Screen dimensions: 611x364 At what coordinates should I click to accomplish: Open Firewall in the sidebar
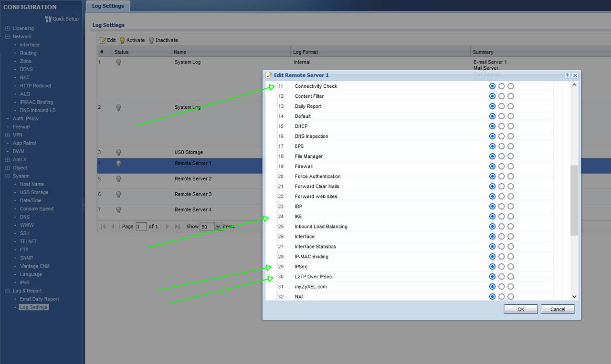[21, 127]
